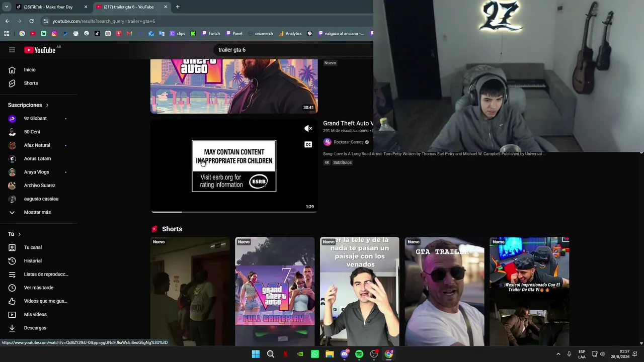Open site information icon in address bar
This screenshot has width=644, height=362.
point(46,21)
